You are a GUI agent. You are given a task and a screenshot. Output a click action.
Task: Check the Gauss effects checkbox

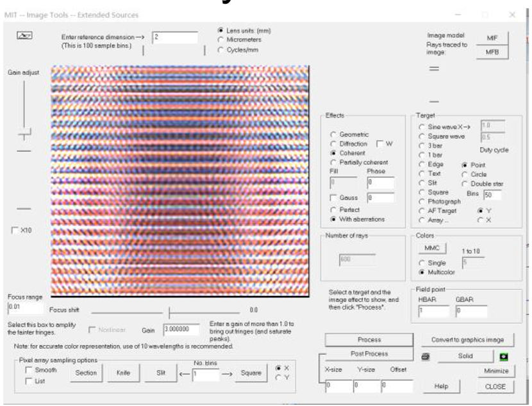coord(334,199)
